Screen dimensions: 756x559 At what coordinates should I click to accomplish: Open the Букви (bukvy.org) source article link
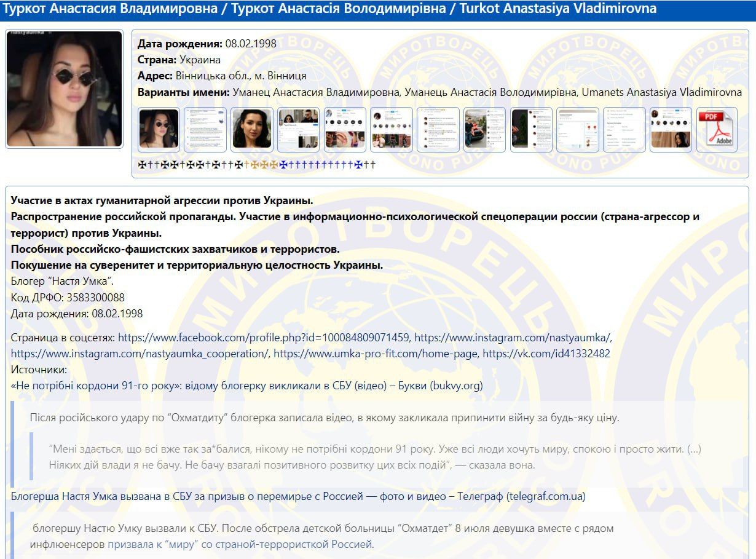pos(246,386)
